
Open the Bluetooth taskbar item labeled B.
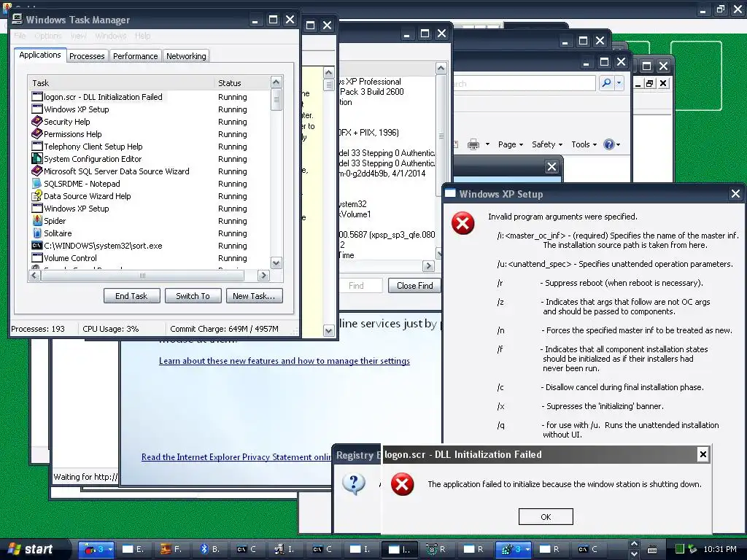[210, 549]
